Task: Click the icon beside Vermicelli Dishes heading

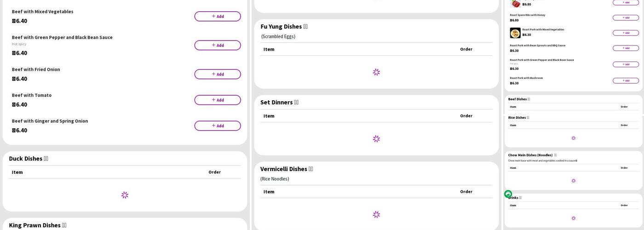Action: [x=311, y=169]
